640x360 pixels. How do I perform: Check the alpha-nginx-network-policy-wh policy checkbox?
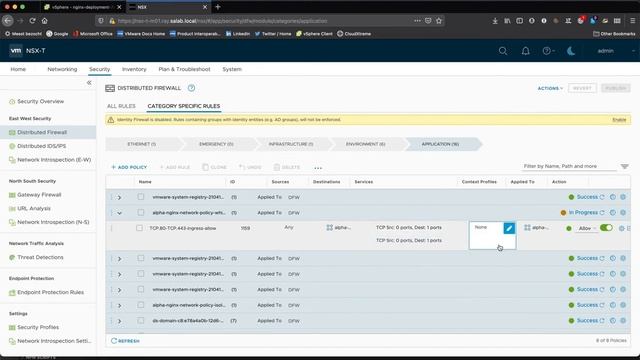141,212
